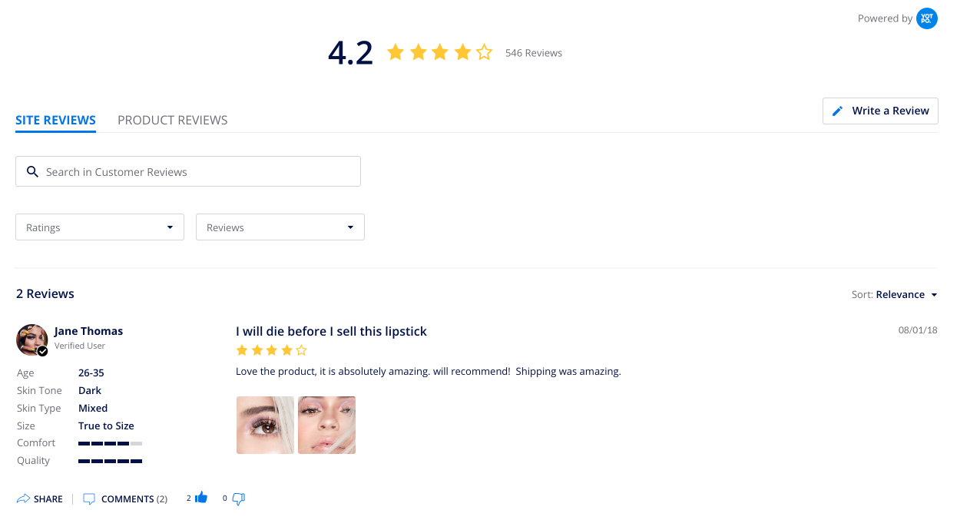Click the Comfort rating bar
The height and width of the screenshot is (520, 980).
tap(110, 443)
